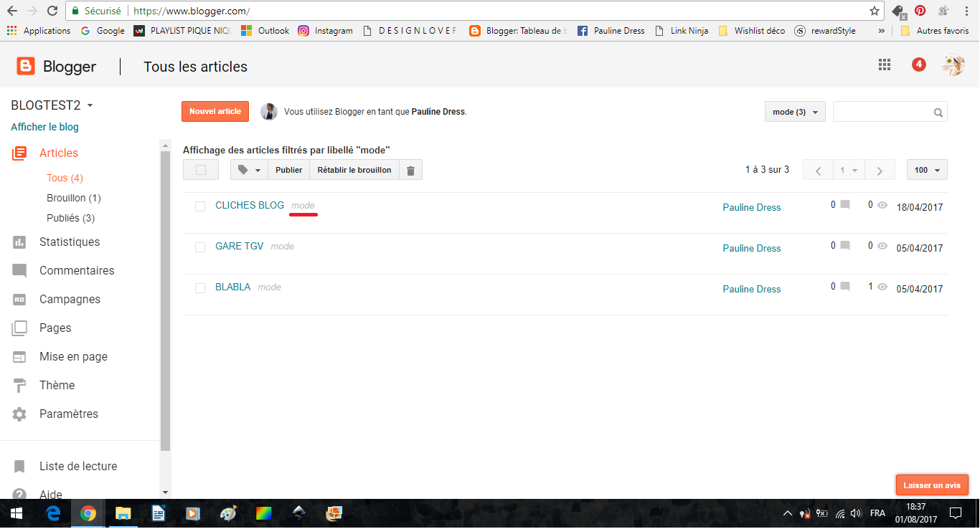
Task: Click the Nouvel article button
Action: coord(215,112)
